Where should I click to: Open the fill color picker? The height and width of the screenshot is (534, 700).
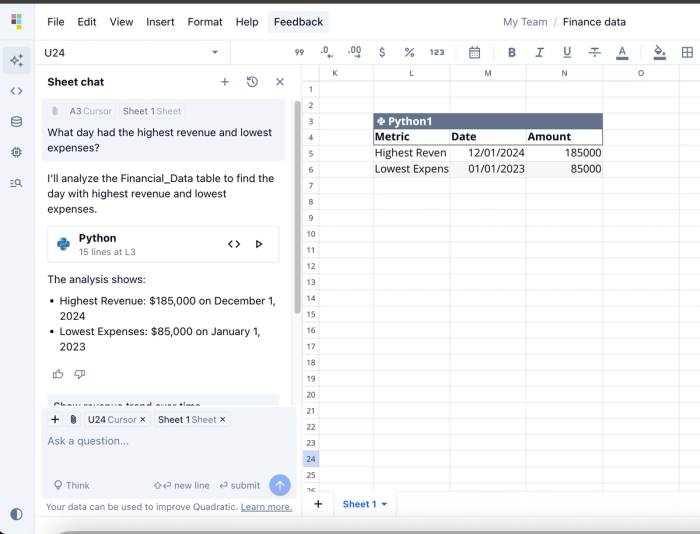pyautogui.click(x=659, y=53)
